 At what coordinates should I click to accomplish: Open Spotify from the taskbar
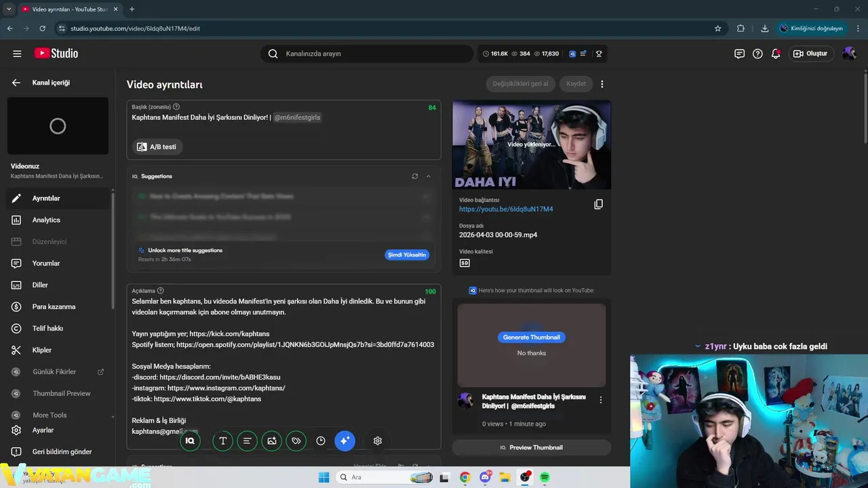(x=545, y=478)
